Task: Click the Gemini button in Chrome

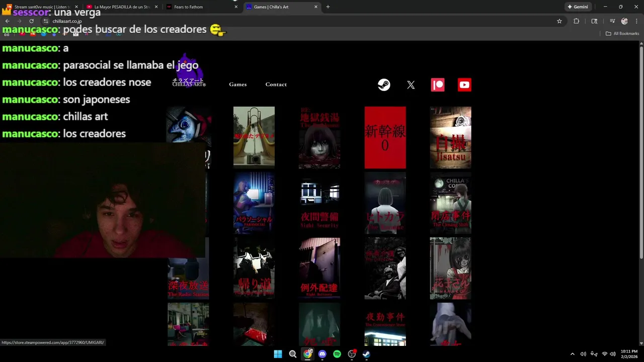Action: pos(578,7)
